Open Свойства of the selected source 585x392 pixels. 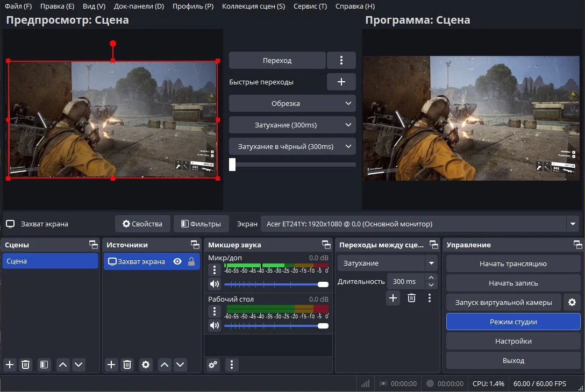142,224
